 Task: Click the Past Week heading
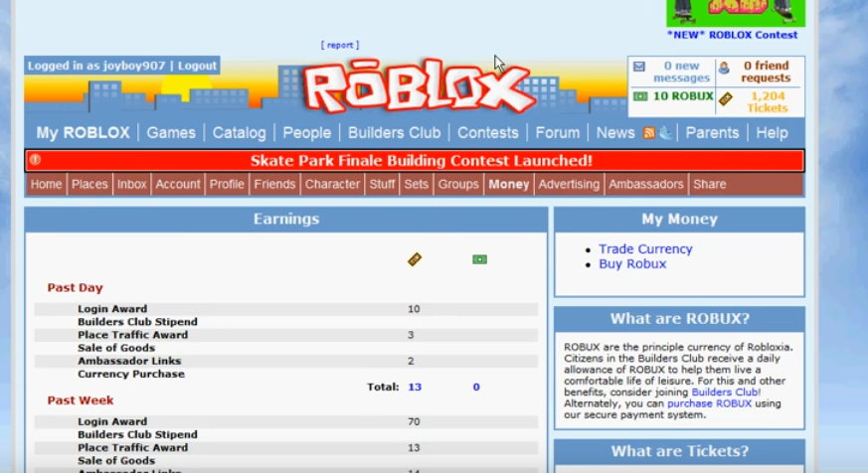point(81,400)
